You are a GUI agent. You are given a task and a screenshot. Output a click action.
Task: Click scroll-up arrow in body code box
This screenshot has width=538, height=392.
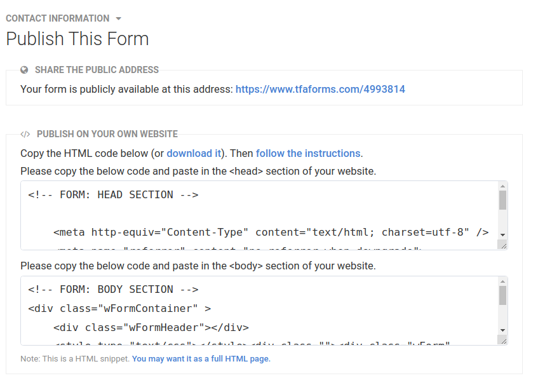pyautogui.click(x=502, y=281)
